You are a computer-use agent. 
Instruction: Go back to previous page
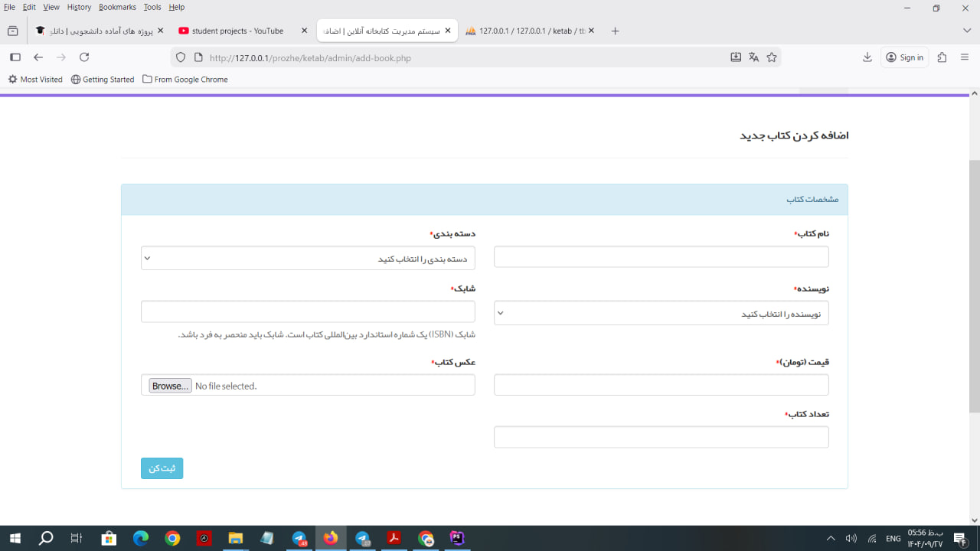point(38,57)
